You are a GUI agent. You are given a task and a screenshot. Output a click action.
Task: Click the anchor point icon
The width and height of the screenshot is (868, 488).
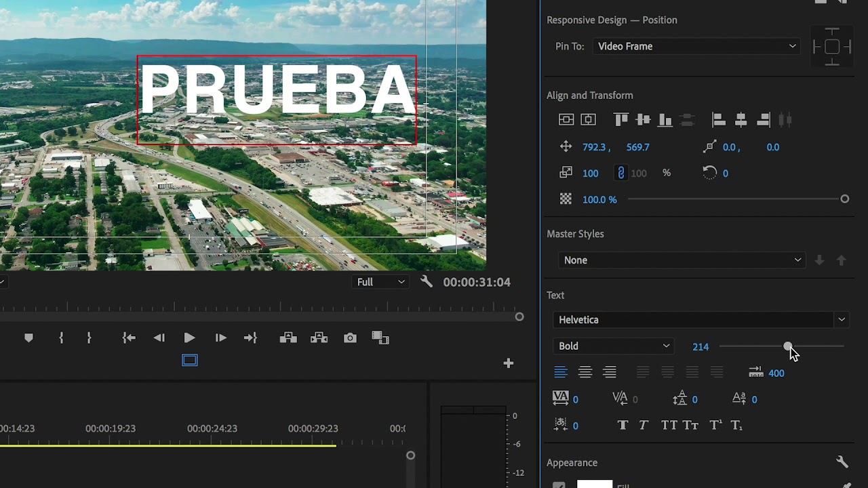pos(709,146)
